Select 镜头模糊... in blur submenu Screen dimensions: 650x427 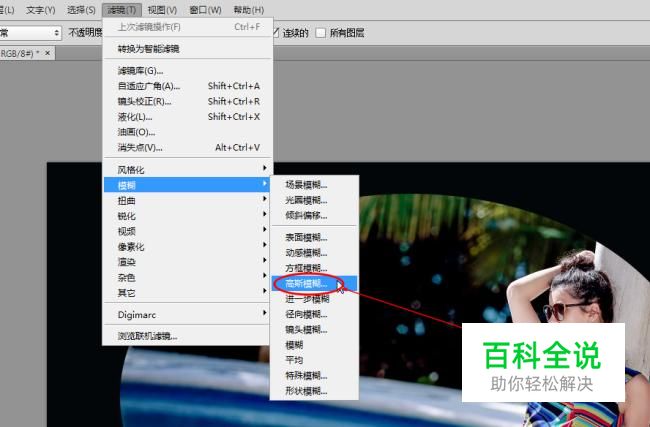[x=314, y=330]
